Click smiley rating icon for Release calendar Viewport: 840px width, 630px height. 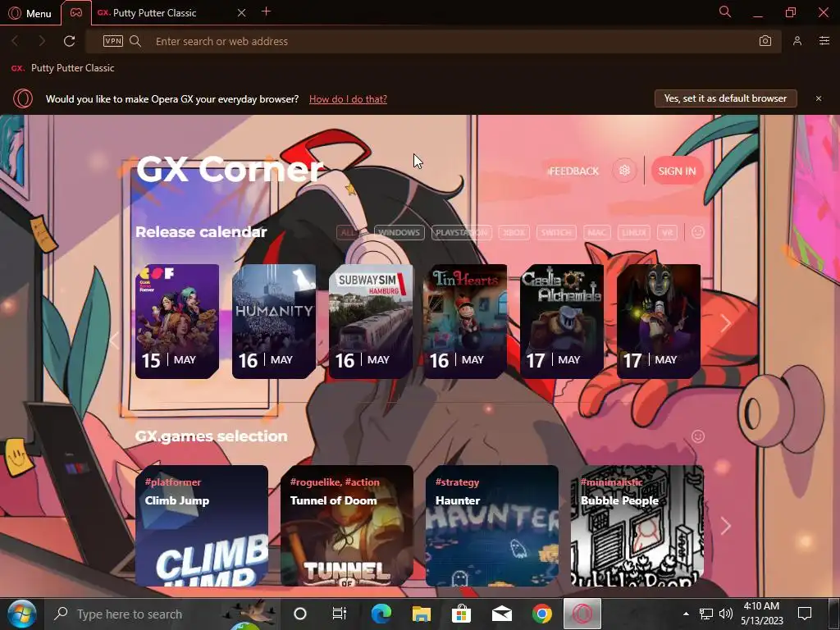[697, 232]
